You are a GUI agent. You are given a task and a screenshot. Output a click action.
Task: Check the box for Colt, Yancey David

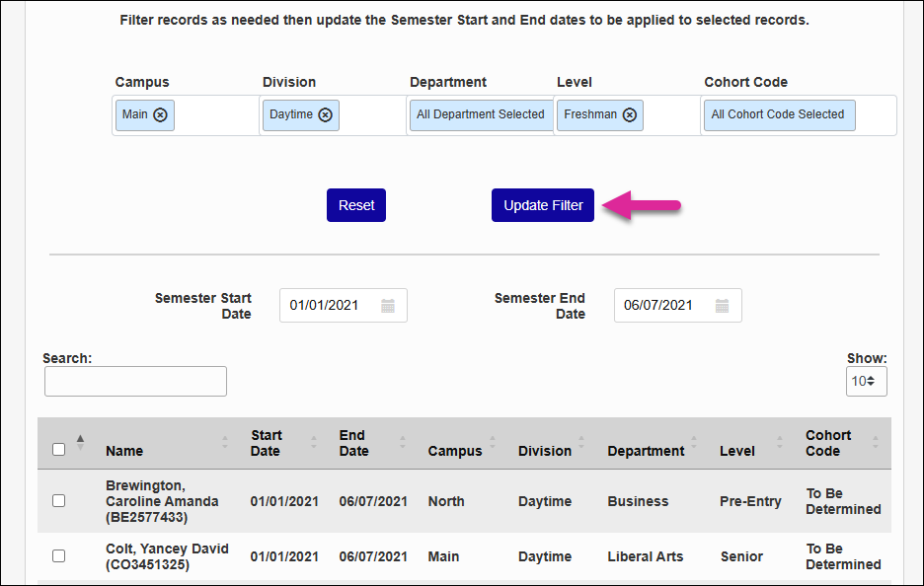(x=59, y=556)
